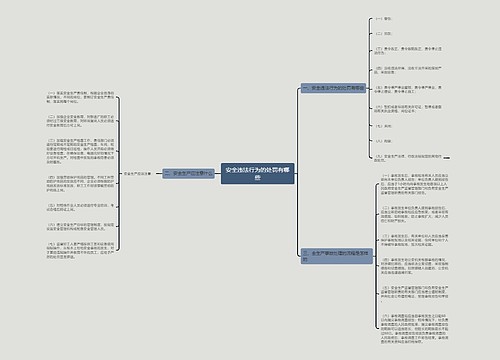Image resolution: width=500 pixels, height=360 pixels.
Task: Click the small left sub-node 安全生产应注意
Action: pyautogui.click(x=137, y=174)
